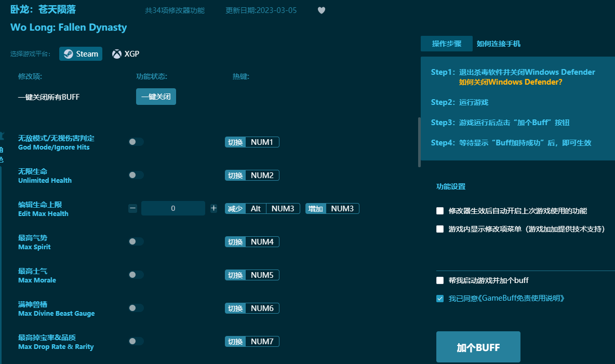Viewport: 615px width, 364px height.
Task: Click the 'Wo Long: Fallen Dynasty' title
Action: point(69,28)
